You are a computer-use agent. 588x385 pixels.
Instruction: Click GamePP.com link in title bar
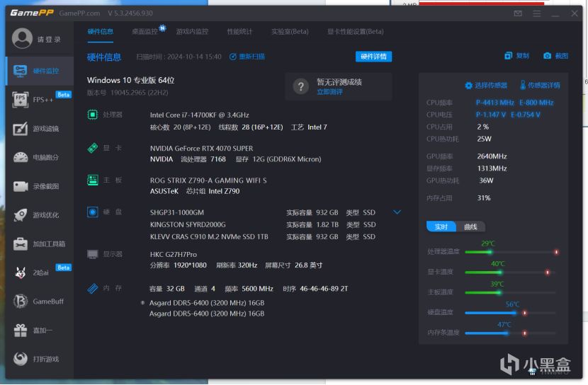point(79,13)
